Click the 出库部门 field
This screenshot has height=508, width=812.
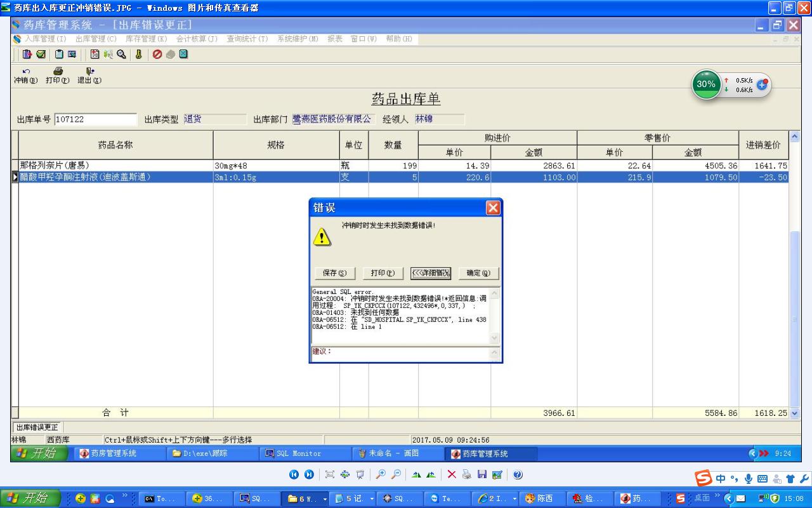tap(333, 119)
